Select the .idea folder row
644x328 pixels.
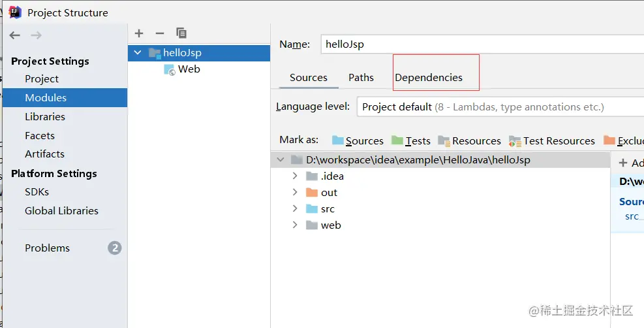(x=440, y=176)
